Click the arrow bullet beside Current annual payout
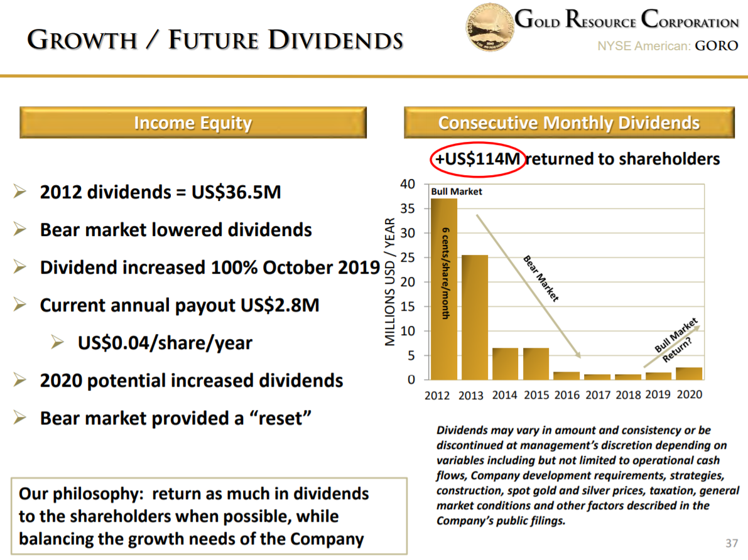Image resolution: width=748 pixels, height=560 pixels. pyautogui.click(x=19, y=305)
